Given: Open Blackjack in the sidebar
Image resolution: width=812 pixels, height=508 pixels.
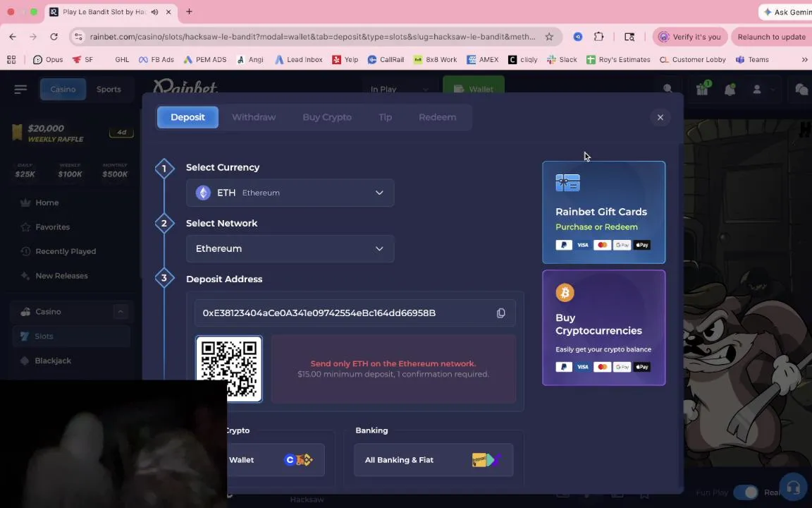Looking at the screenshot, I should click(52, 361).
